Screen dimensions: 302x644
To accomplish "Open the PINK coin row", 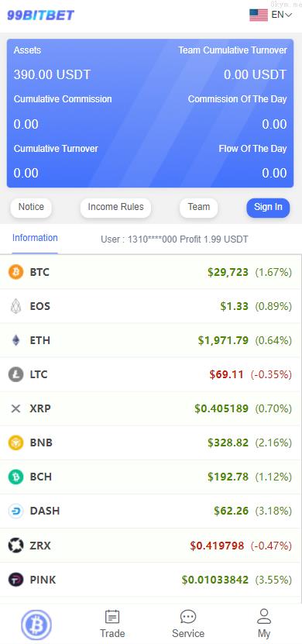I will [150, 580].
